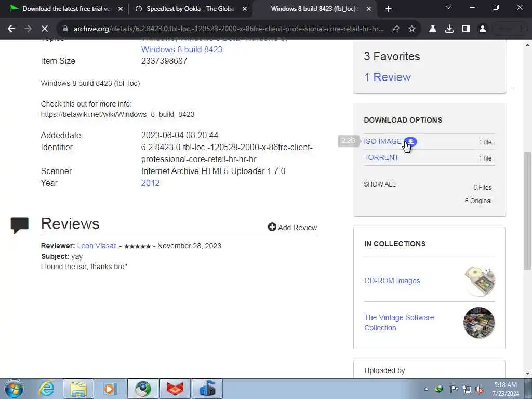Click Add Review
The image size is (532, 399).
(x=292, y=228)
